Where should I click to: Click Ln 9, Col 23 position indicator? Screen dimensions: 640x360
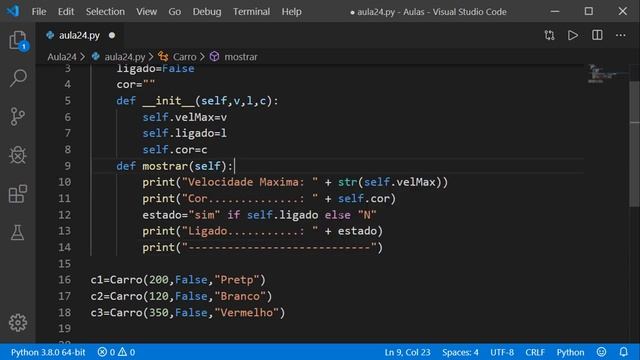(407, 352)
